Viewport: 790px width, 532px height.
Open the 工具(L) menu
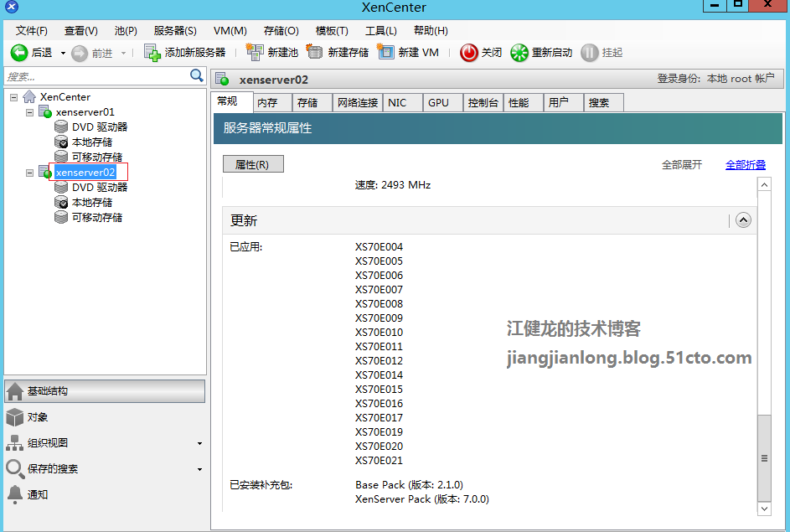(380, 31)
